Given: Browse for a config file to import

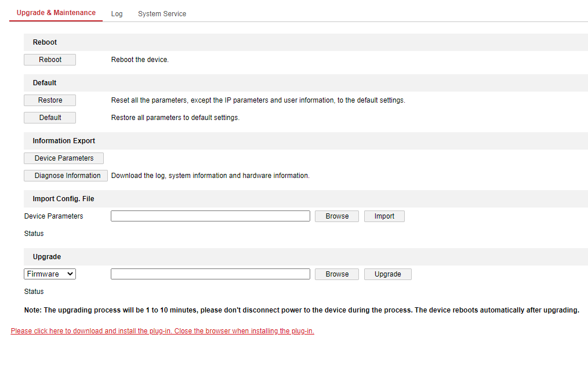Looking at the screenshot, I should (x=337, y=216).
